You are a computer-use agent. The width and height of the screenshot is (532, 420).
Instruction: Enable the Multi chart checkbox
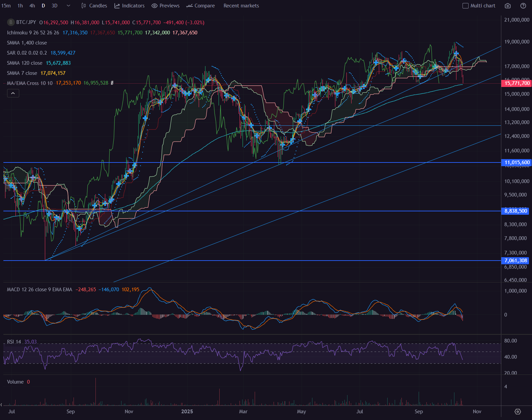[x=466, y=6]
